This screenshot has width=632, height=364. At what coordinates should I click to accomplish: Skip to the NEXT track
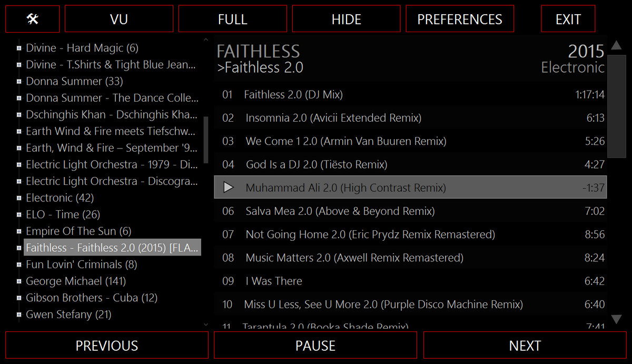[x=525, y=346]
